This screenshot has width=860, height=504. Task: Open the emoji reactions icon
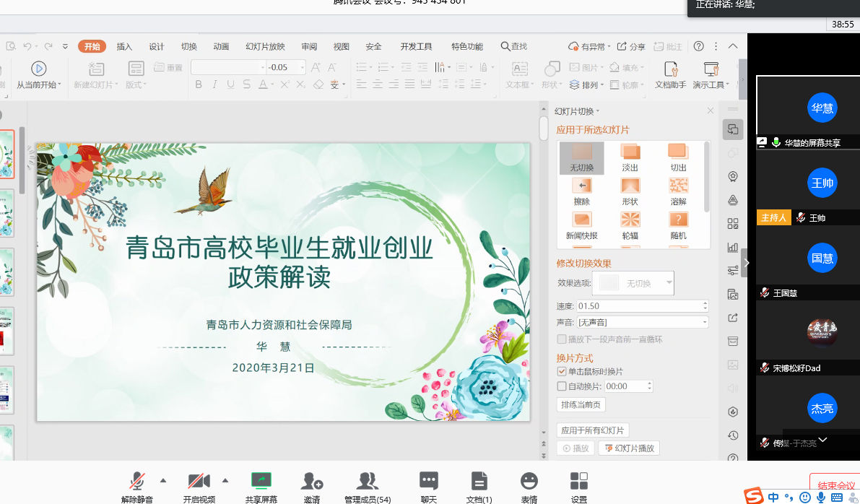tap(529, 481)
